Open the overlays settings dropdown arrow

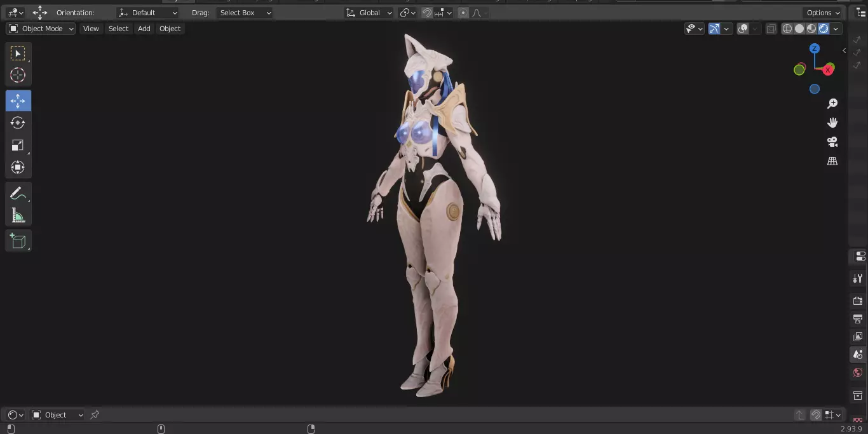[x=754, y=29]
